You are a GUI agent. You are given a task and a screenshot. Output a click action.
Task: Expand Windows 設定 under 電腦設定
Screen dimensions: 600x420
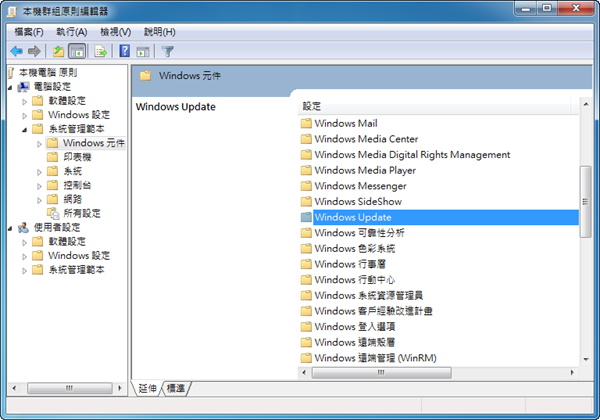[24, 116]
